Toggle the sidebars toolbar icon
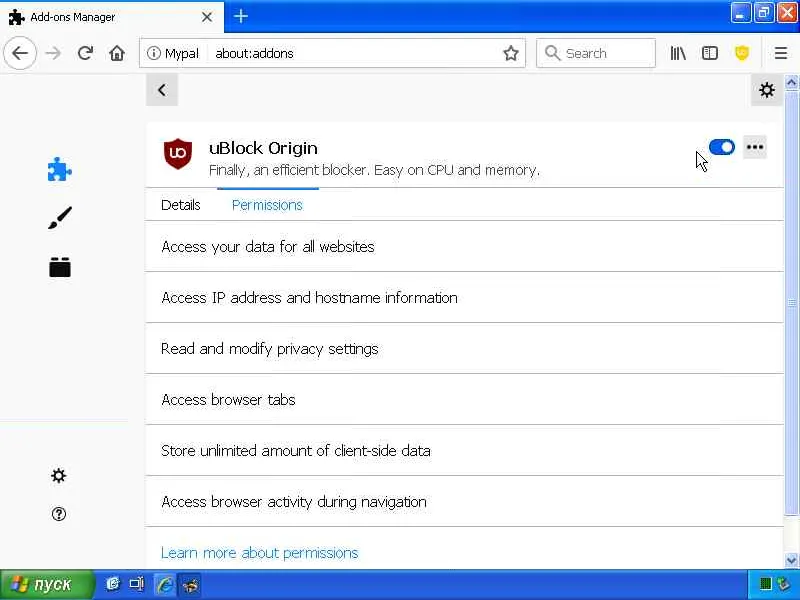Image resolution: width=800 pixels, height=600 pixels. (x=710, y=53)
